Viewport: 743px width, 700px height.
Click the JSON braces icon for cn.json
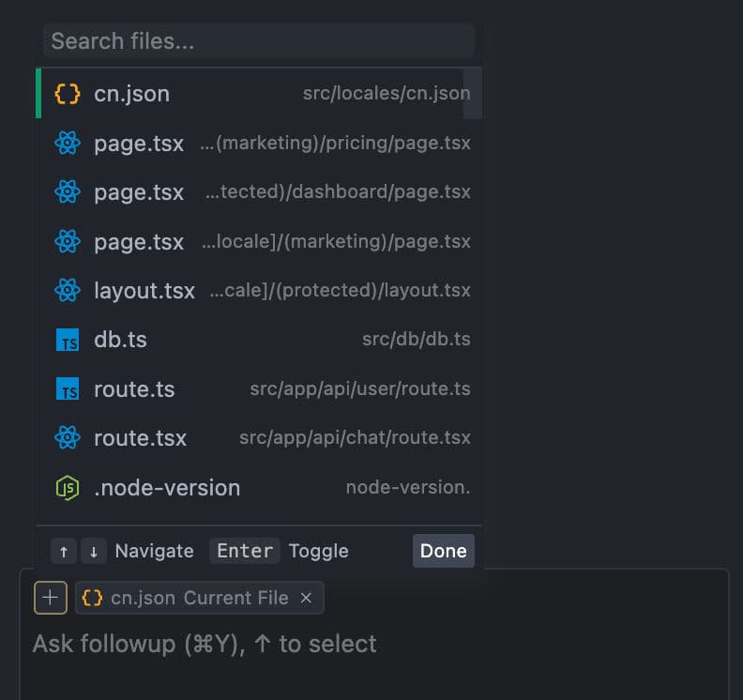[68, 94]
